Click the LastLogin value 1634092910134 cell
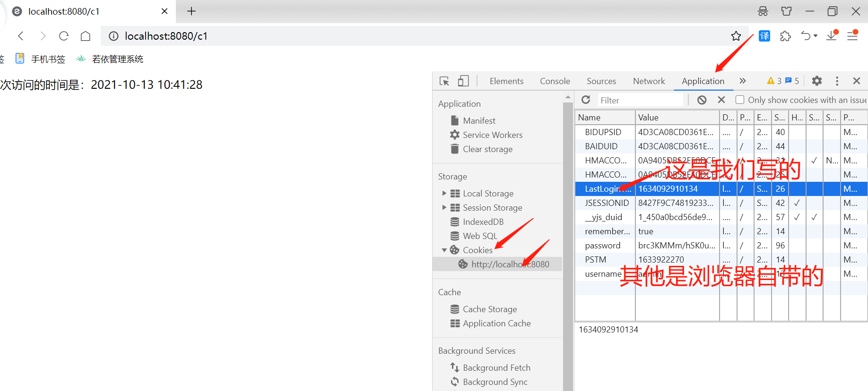Image resolution: width=868 pixels, height=391 pixels. pos(677,189)
